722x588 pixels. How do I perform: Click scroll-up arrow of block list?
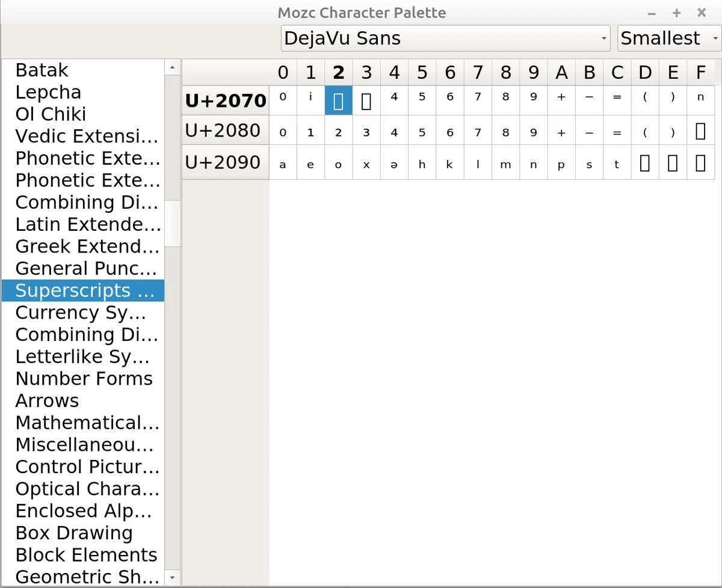click(173, 67)
